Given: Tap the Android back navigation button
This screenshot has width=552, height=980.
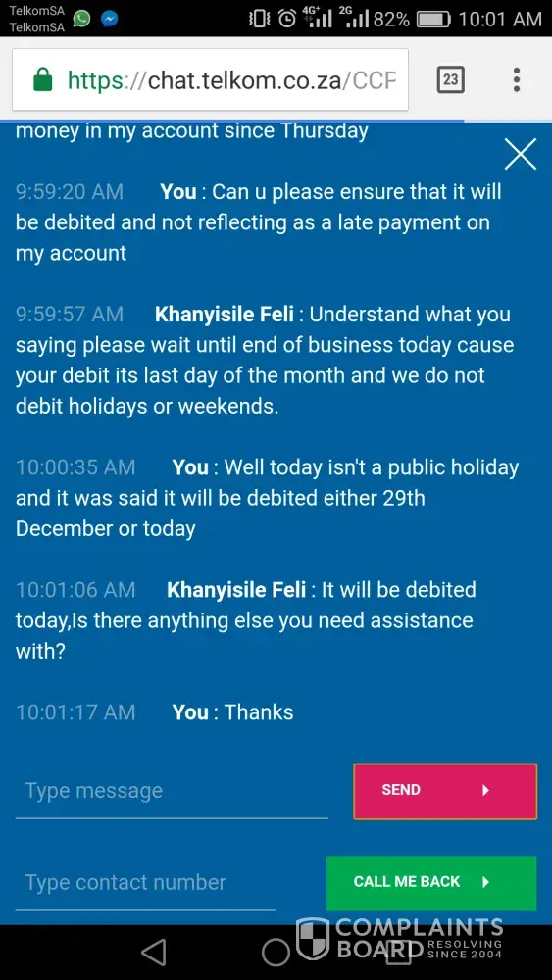Looking at the screenshot, I should point(153,953).
